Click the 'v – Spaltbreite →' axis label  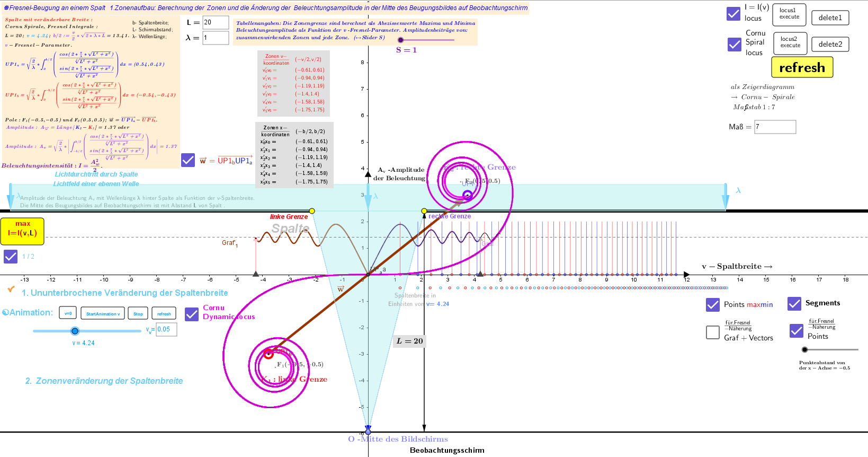coord(737,266)
